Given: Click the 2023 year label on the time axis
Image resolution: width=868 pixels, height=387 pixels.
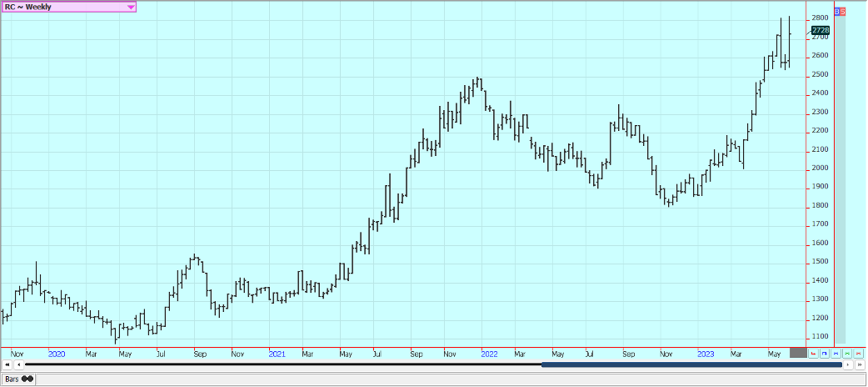Looking at the screenshot, I should pyautogui.click(x=705, y=353).
